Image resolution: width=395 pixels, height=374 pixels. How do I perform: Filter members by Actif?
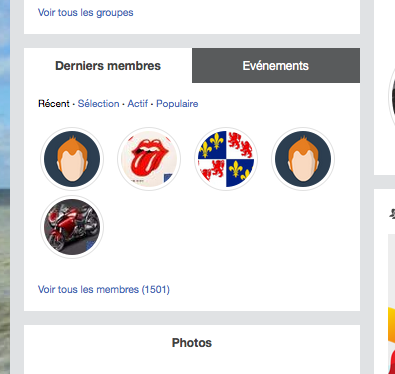pos(137,104)
